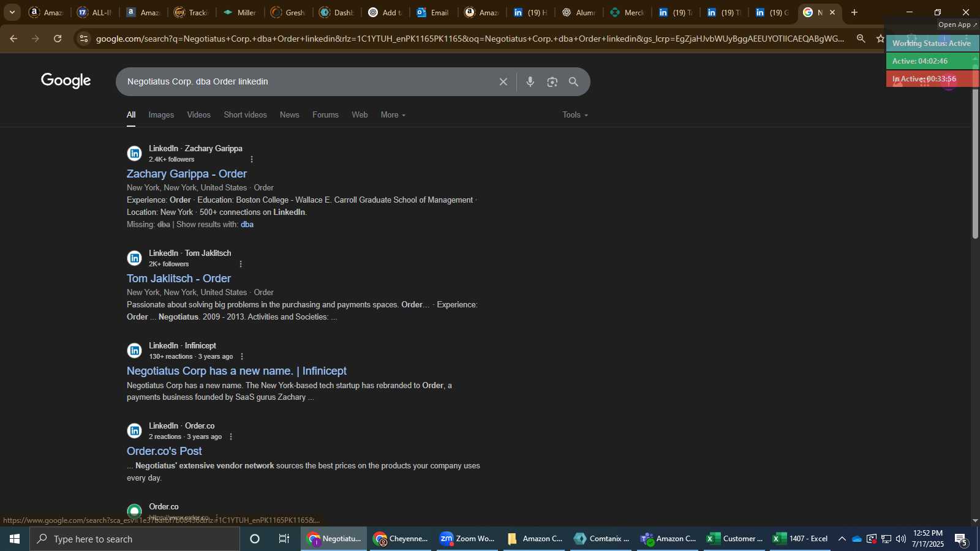The width and height of the screenshot is (980, 551).
Task: Click 'Working Status: Active' overlay label
Action: click(x=932, y=43)
